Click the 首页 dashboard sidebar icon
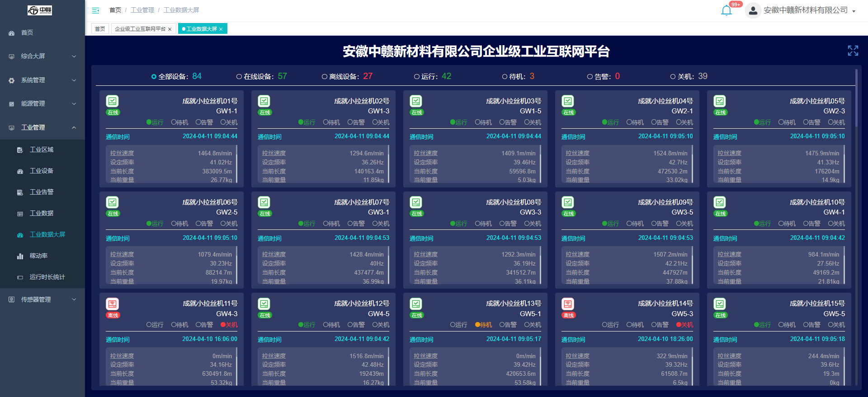 (12, 33)
